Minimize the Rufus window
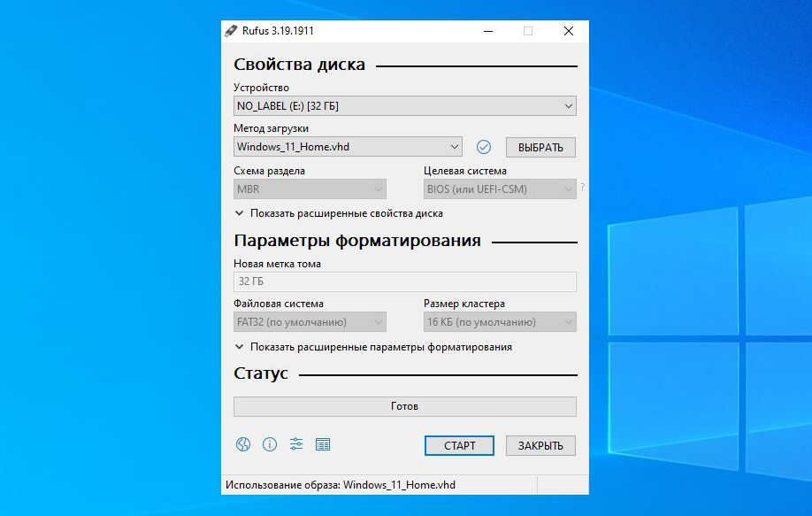812x516 pixels. pos(488,31)
